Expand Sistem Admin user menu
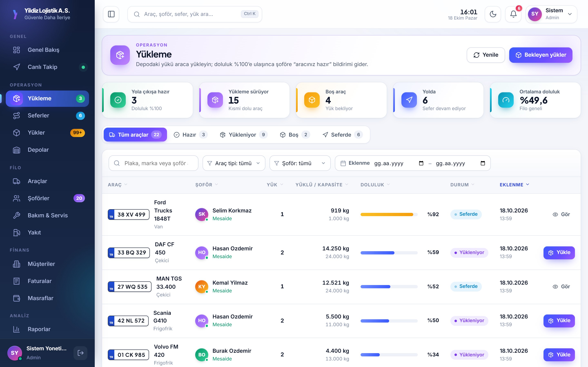The width and height of the screenshot is (588, 367). (551, 14)
